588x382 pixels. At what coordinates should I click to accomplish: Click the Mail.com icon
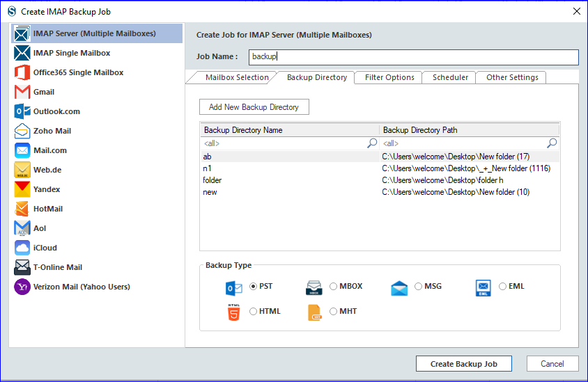[22, 150]
